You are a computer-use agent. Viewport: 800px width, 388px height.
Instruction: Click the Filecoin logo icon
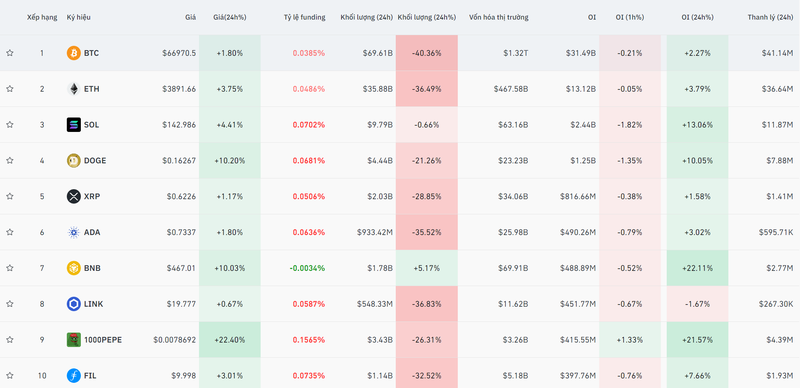click(73, 376)
